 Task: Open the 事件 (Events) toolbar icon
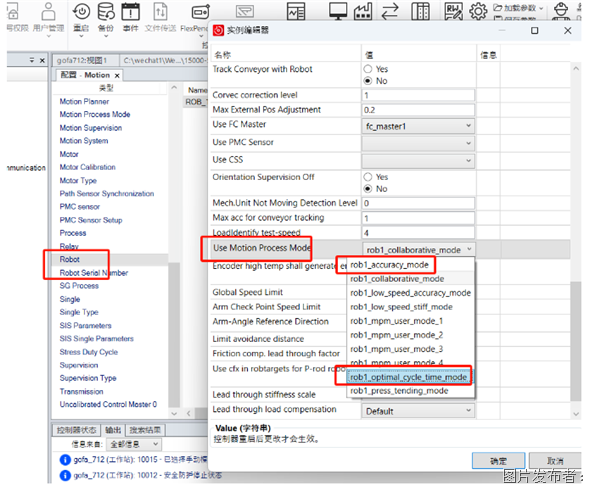(x=131, y=15)
